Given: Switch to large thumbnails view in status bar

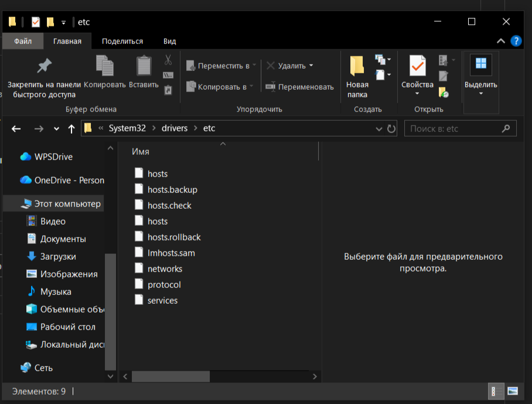Looking at the screenshot, I should (512, 391).
